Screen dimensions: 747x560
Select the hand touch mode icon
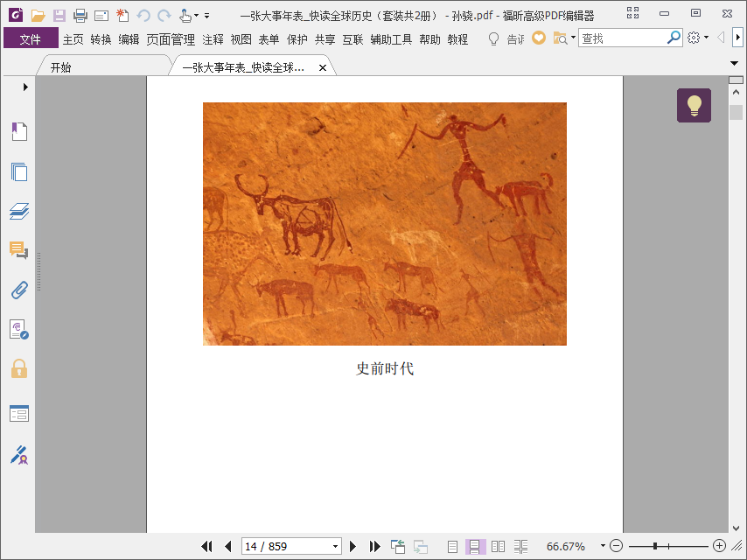185,16
